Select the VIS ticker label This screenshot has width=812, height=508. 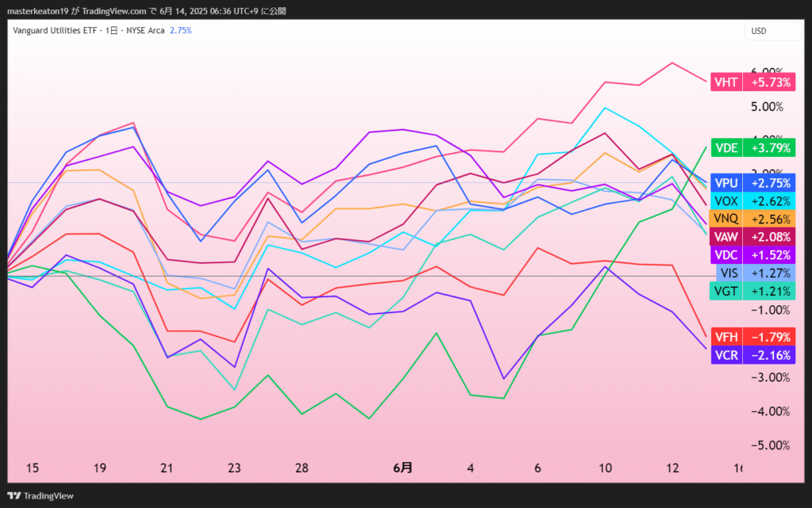[x=730, y=273]
